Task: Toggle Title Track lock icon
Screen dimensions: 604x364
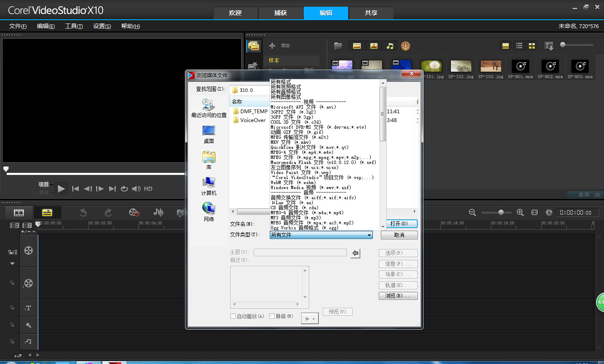Action: pyautogui.click(x=12, y=308)
